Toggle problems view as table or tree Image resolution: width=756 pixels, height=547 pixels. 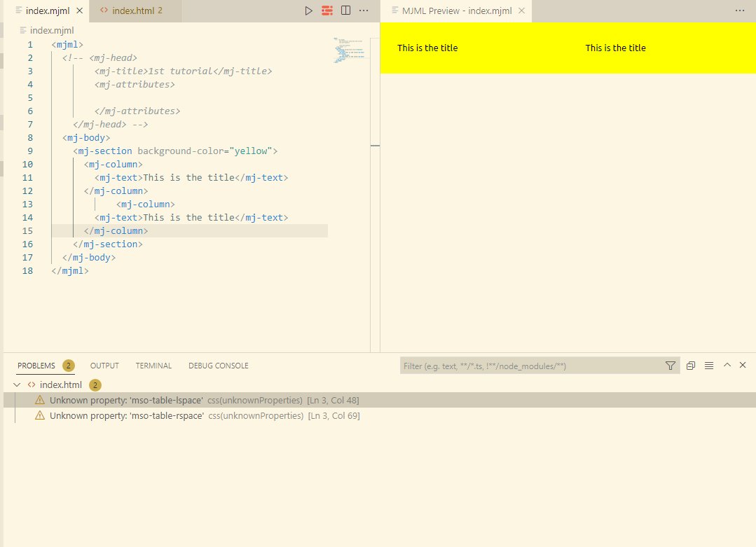click(709, 366)
